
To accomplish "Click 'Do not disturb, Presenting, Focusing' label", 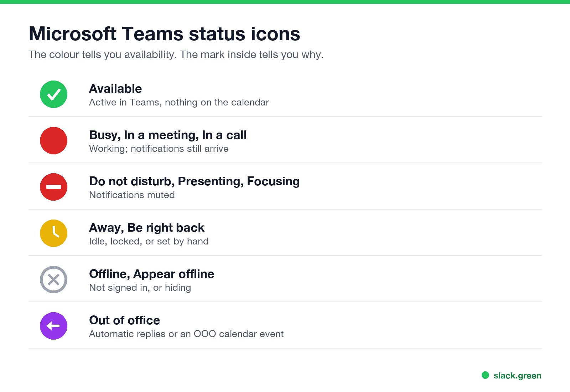I will (x=194, y=181).
